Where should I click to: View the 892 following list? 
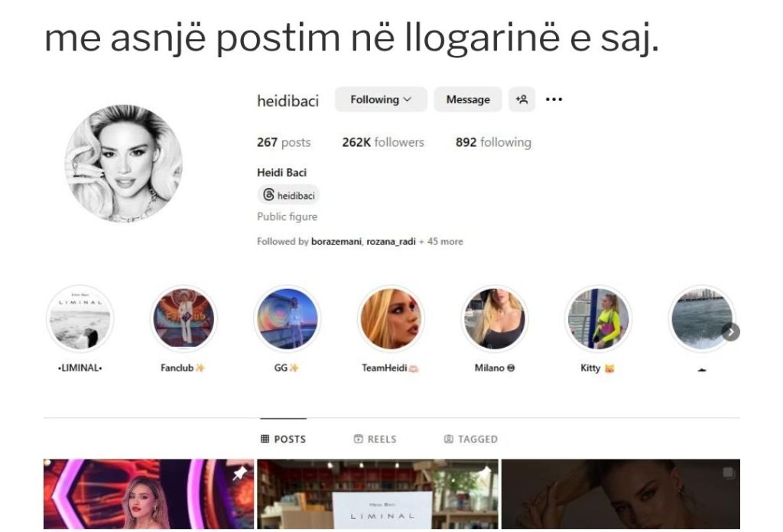[493, 142]
